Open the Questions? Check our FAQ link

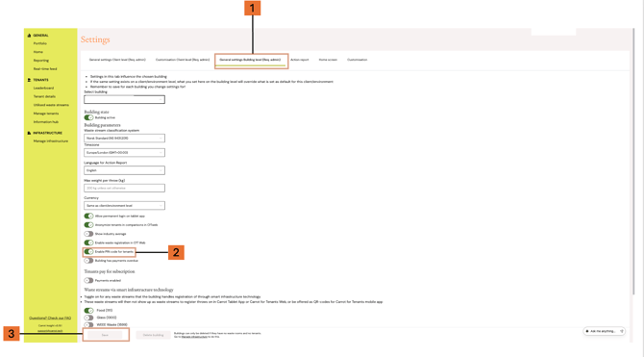50,318
